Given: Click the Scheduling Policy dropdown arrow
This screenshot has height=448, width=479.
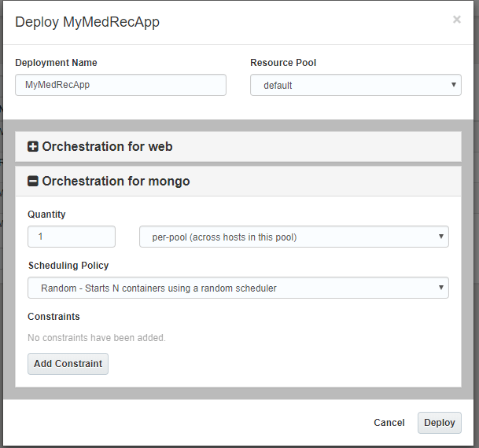Looking at the screenshot, I should (441, 288).
